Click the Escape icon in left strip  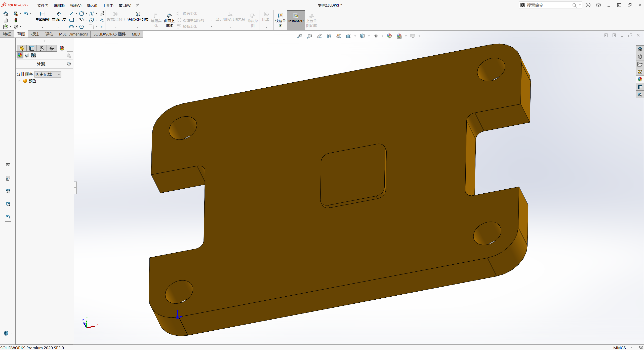8,165
